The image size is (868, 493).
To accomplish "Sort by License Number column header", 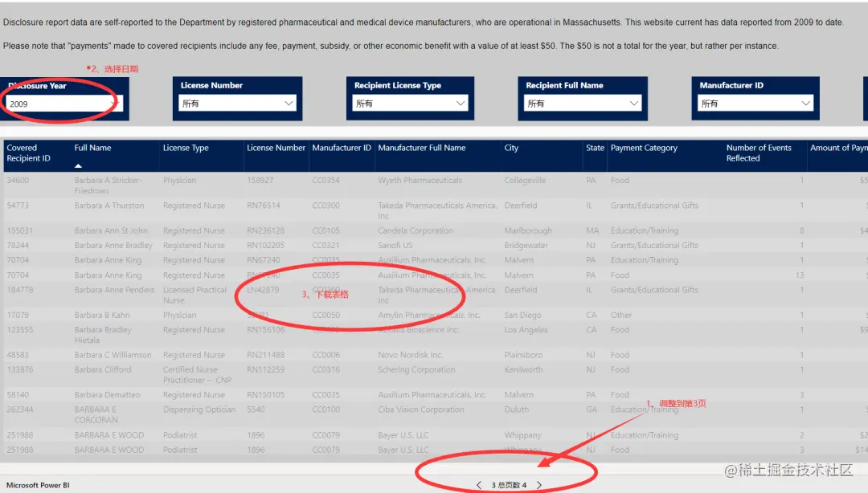I will tap(276, 148).
